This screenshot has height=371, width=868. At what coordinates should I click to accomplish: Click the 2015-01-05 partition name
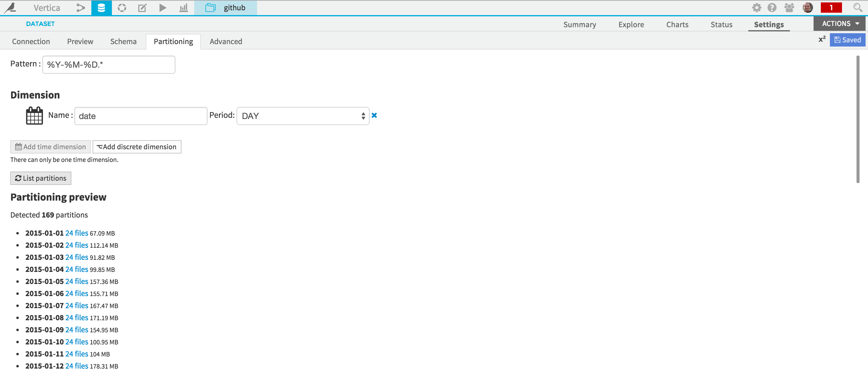44,282
